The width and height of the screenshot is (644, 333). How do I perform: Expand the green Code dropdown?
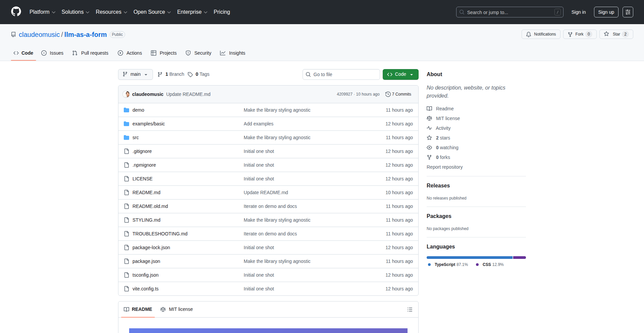point(400,74)
